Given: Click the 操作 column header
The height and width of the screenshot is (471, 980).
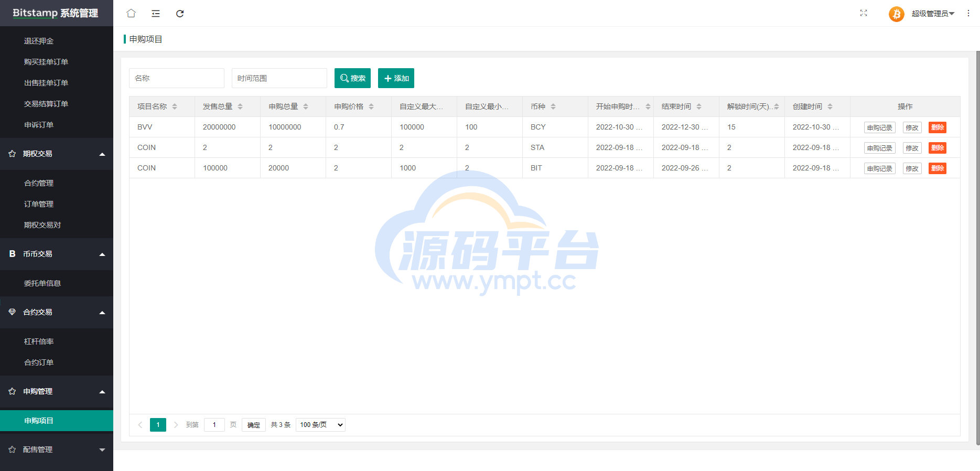Looking at the screenshot, I should tap(905, 106).
